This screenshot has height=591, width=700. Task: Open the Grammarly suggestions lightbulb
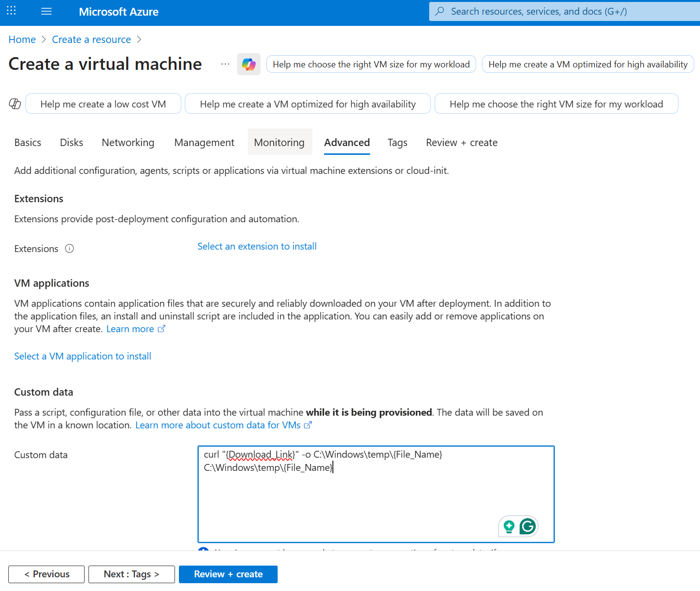click(509, 527)
